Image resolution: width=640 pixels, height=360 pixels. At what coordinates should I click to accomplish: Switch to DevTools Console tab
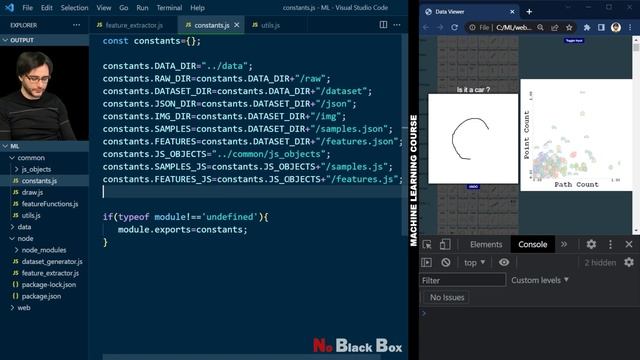pyautogui.click(x=533, y=244)
